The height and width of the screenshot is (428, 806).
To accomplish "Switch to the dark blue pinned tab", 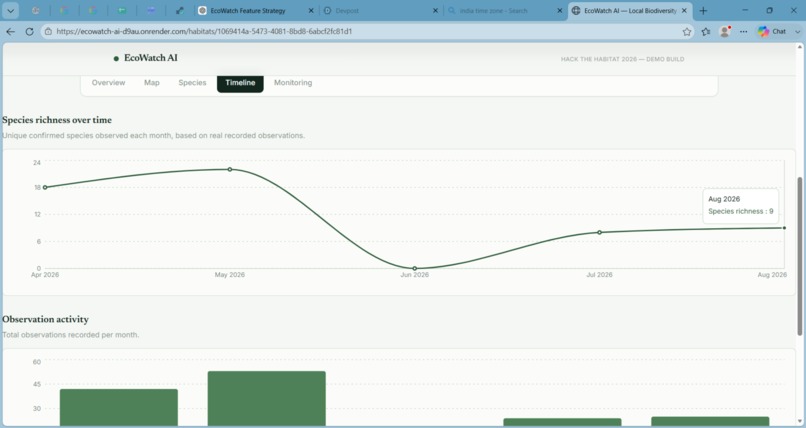I will click(x=179, y=10).
